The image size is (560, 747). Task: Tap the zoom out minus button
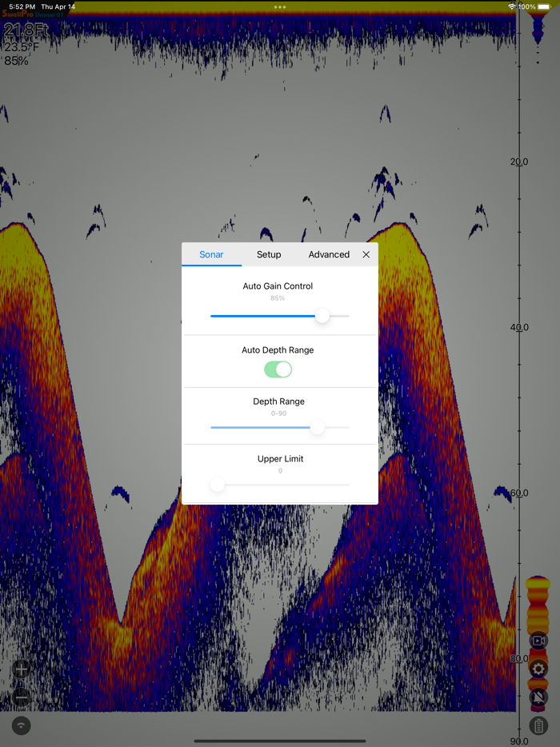22,697
